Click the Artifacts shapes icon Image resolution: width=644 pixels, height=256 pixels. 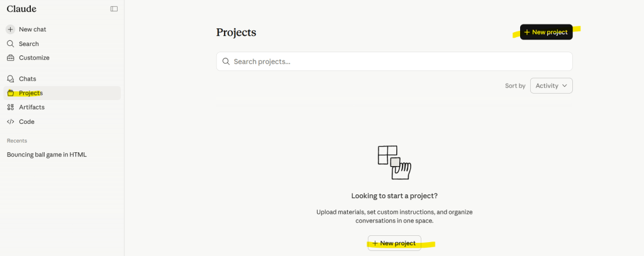[10, 108]
